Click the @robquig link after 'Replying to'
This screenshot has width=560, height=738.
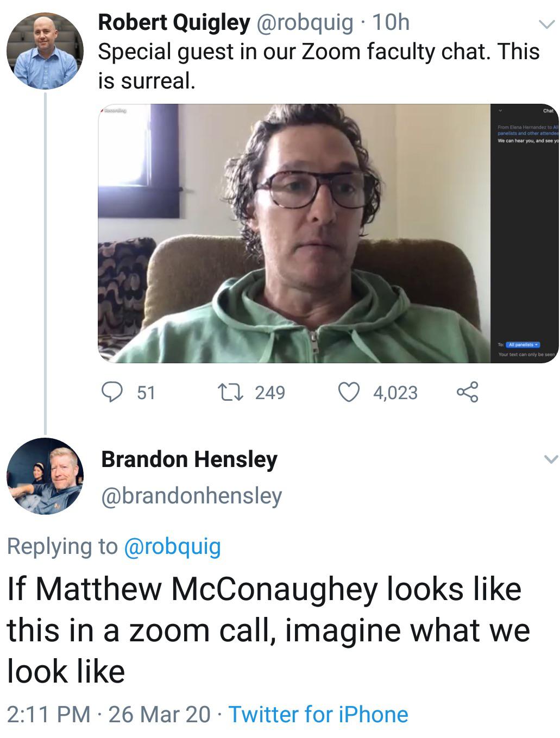(172, 546)
